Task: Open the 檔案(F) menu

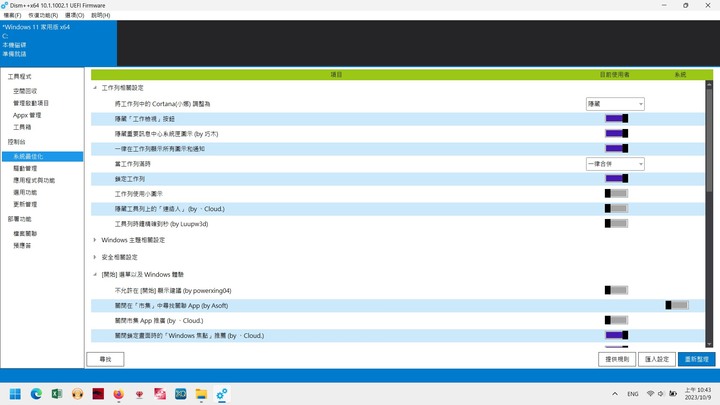Action: [12, 15]
